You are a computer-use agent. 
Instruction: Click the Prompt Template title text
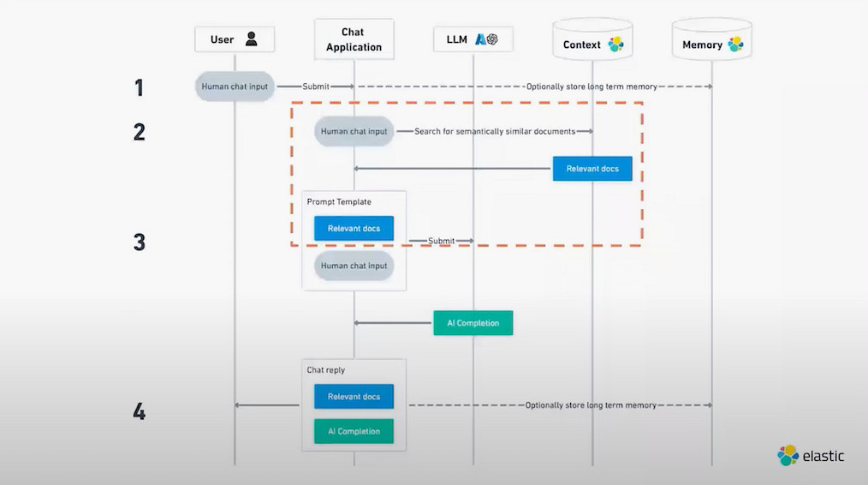click(339, 202)
